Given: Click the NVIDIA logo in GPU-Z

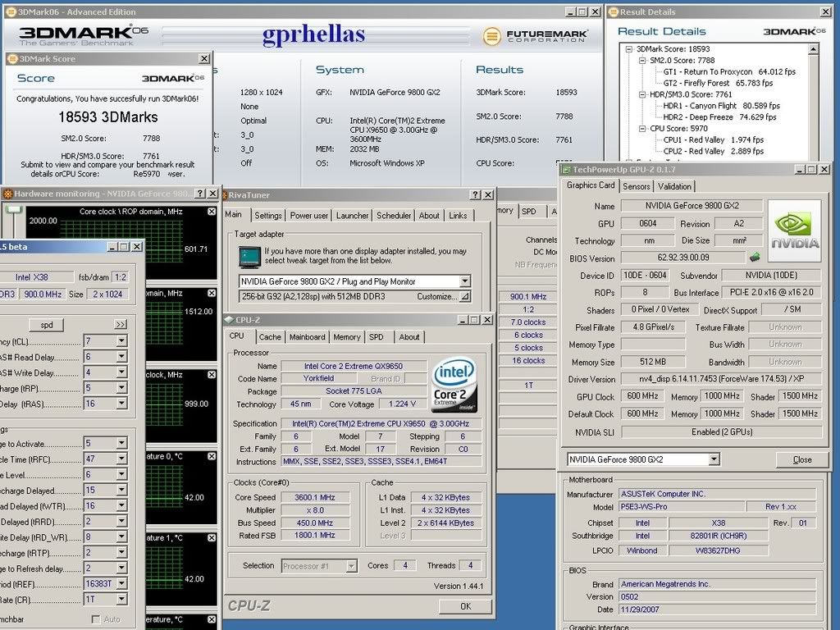Looking at the screenshot, I should 794,231.
